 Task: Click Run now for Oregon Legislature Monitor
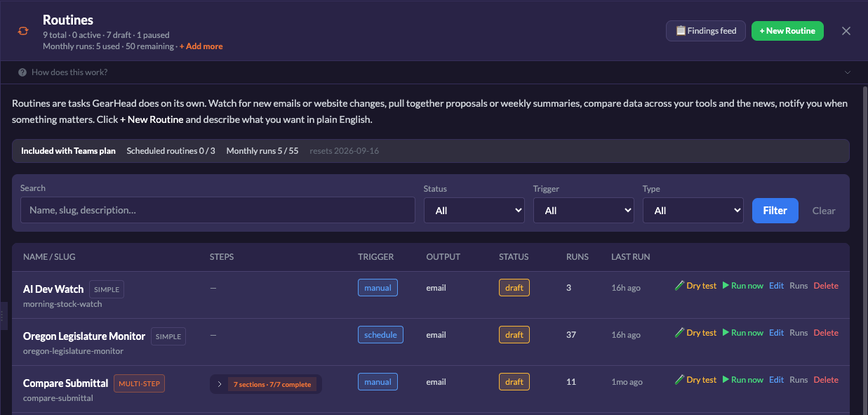(x=743, y=333)
